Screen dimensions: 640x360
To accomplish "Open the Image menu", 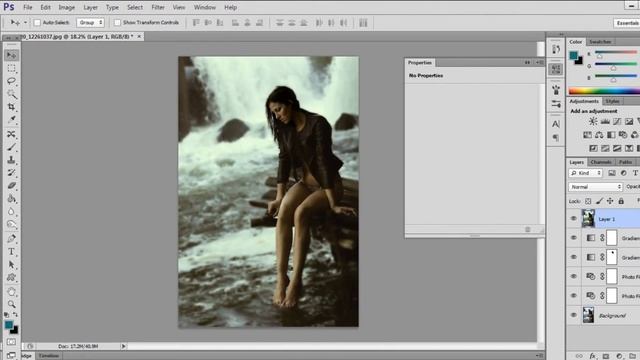I will pos(67,7).
